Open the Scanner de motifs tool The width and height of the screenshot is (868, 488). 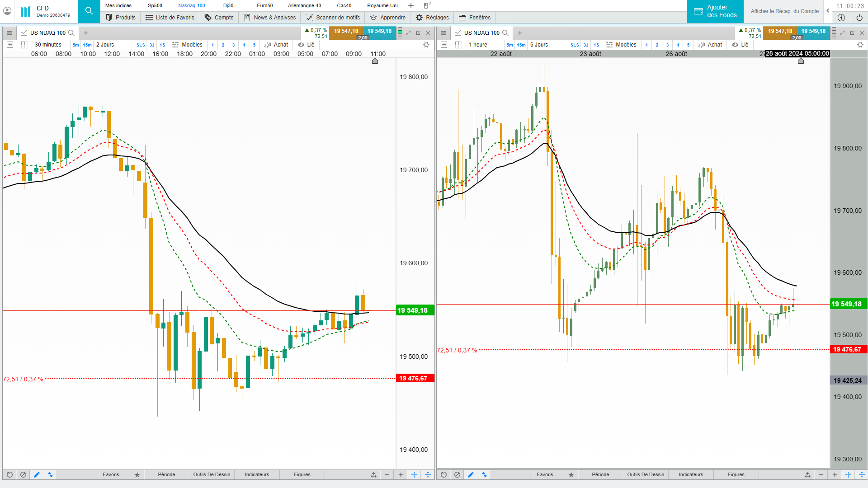click(x=333, y=18)
